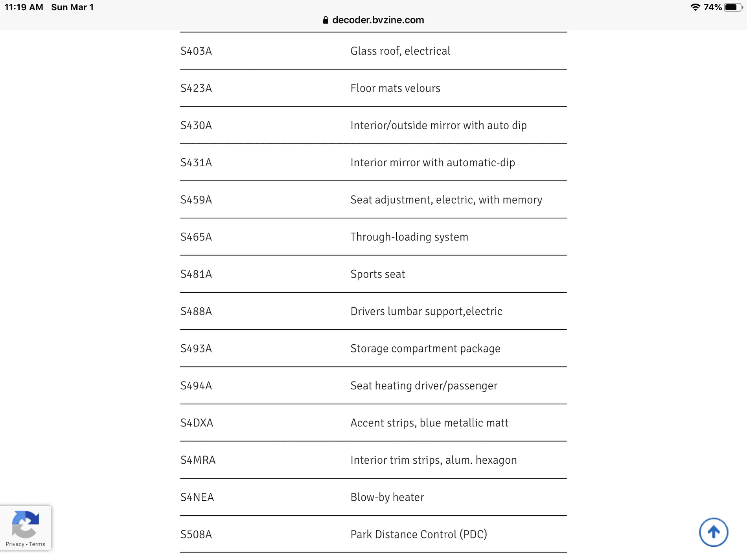
Task: Open the reCAPTCHA Privacy link
Action: point(15,544)
